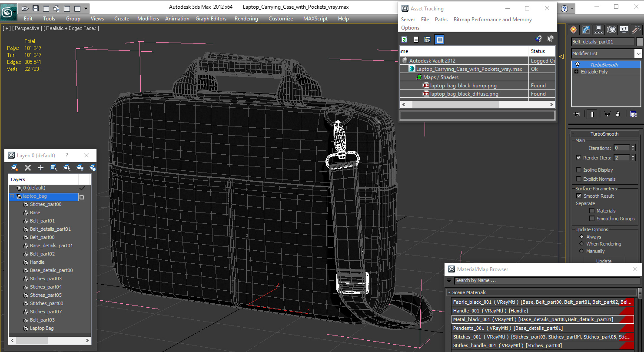
Task: Select the Always update radio button
Action: pyautogui.click(x=581, y=237)
